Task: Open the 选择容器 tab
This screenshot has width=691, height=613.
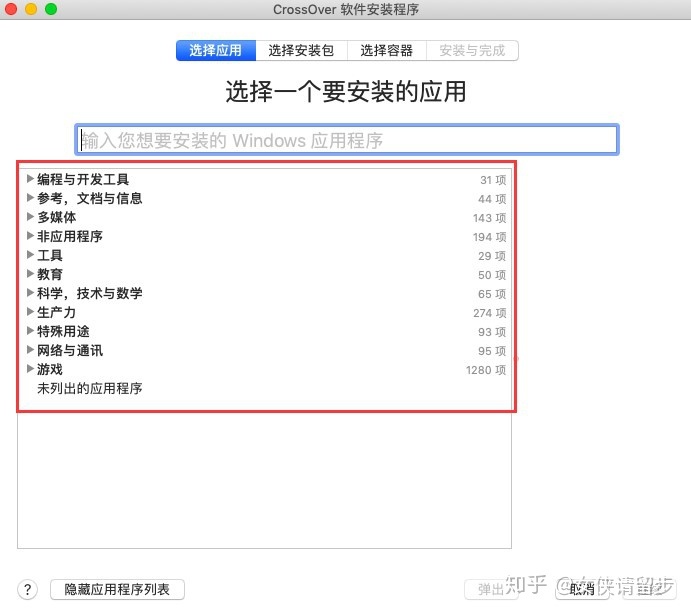Action: pyautogui.click(x=386, y=50)
